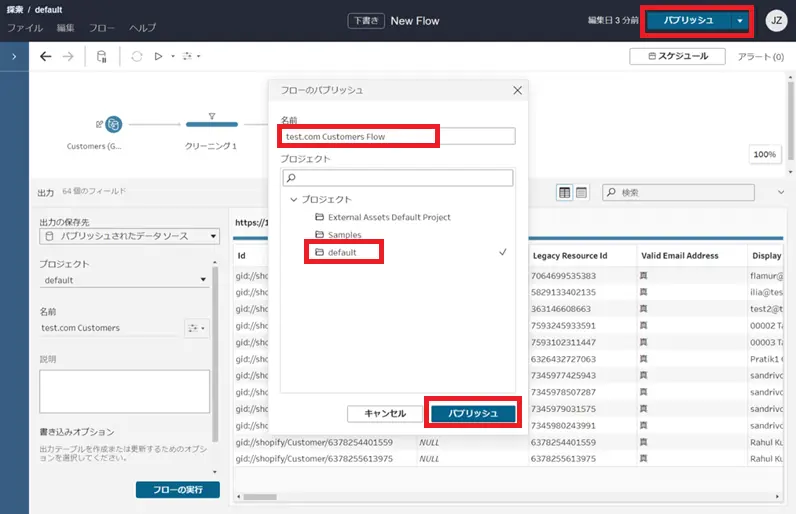The image size is (796, 514).
Task: Click the refresh icon in toolbar
Action: tap(137, 56)
